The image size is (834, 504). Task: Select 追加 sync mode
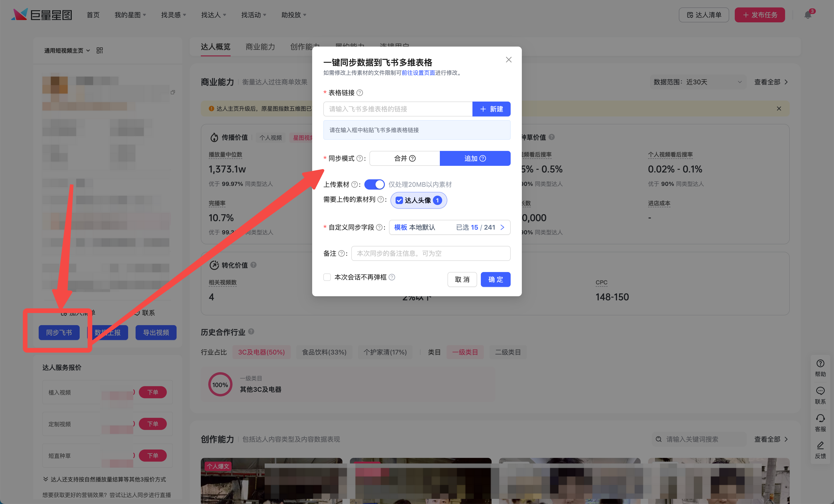[475, 158]
